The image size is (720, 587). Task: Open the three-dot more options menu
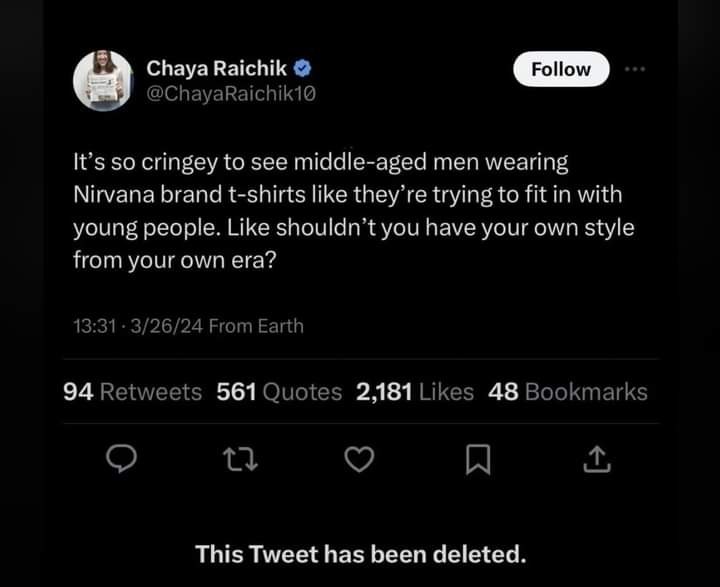click(634, 69)
